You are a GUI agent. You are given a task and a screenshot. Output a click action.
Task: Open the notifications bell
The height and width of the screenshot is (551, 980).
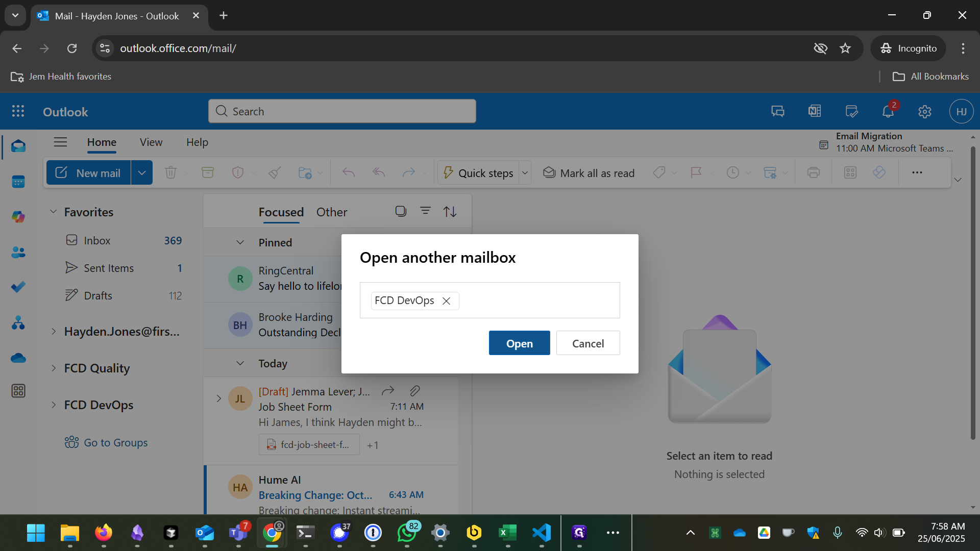[x=889, y=111]
